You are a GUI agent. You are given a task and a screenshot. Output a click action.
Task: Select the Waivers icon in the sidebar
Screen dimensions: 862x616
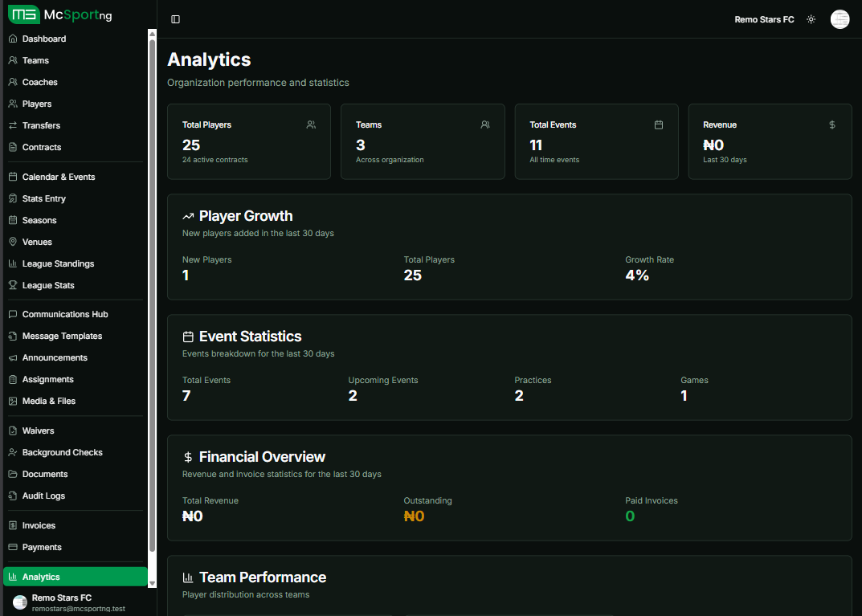tap(12, 430)
